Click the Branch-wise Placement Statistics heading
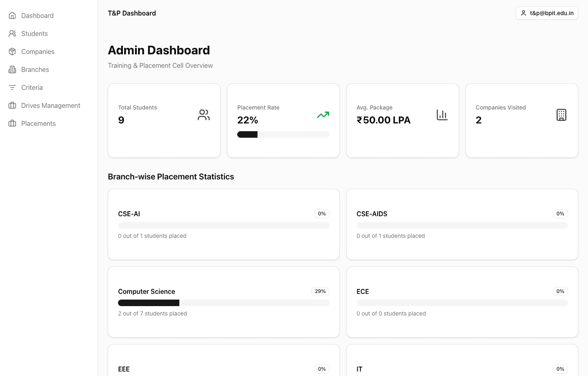588x376 pixels. pyautogui.click(x=171, y=177)
